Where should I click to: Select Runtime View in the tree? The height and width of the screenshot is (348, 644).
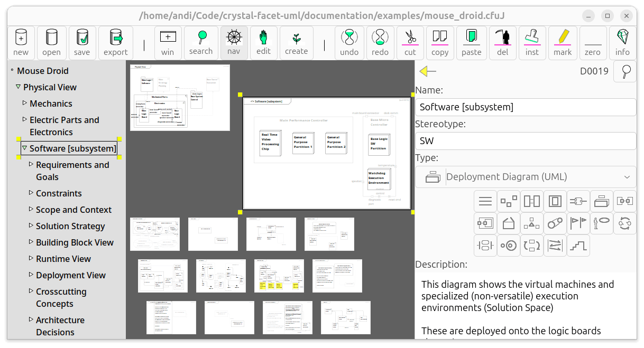[x=63, y=259]
